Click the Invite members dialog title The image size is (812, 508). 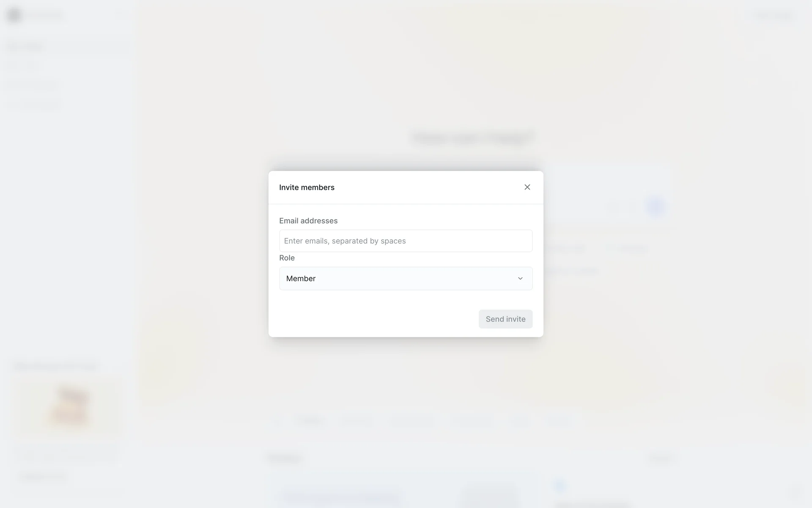[x=307, y=188]
